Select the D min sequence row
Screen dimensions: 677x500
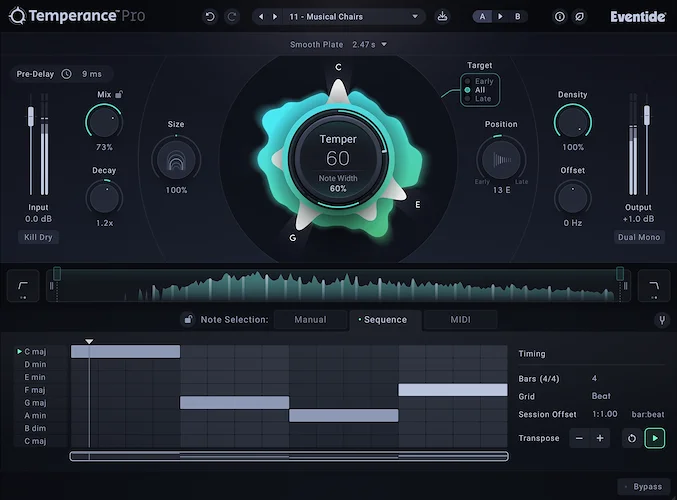(x=35, y=364)
